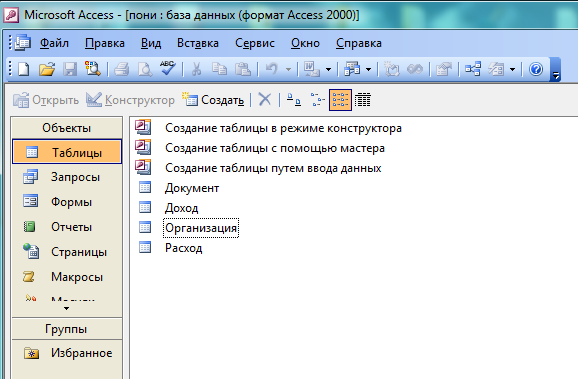This screenshot has height=379, width=578.
Task: Click the Print Preview icon
Action: [x=144, y=69]
